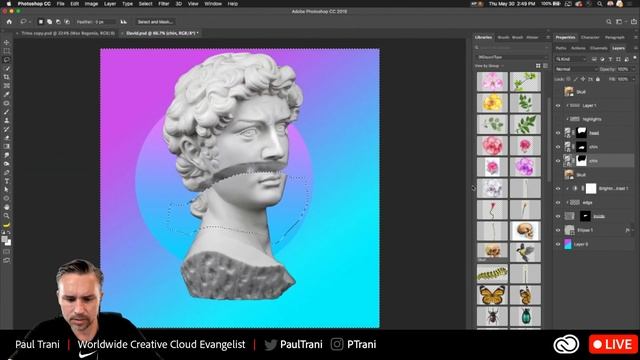Select the Gradient tool
This screenshot has height=360, width=640.
point(7,146)
